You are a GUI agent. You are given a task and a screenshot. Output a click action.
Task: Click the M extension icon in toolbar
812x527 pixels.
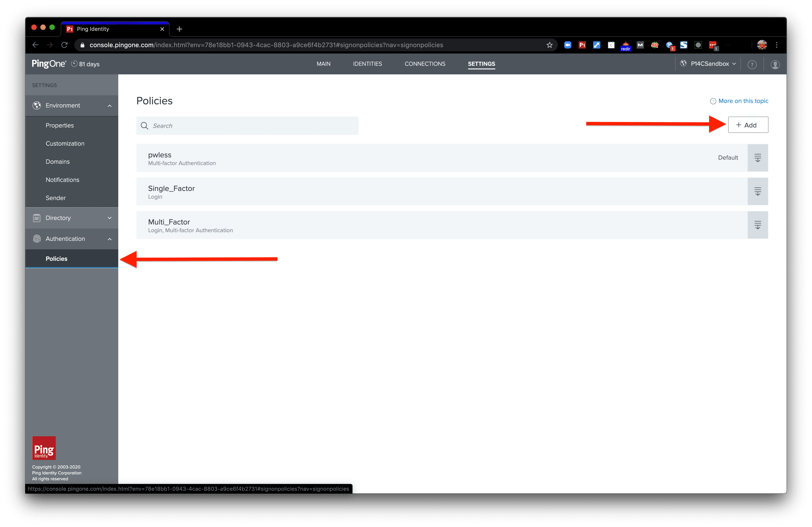(640, 45)
